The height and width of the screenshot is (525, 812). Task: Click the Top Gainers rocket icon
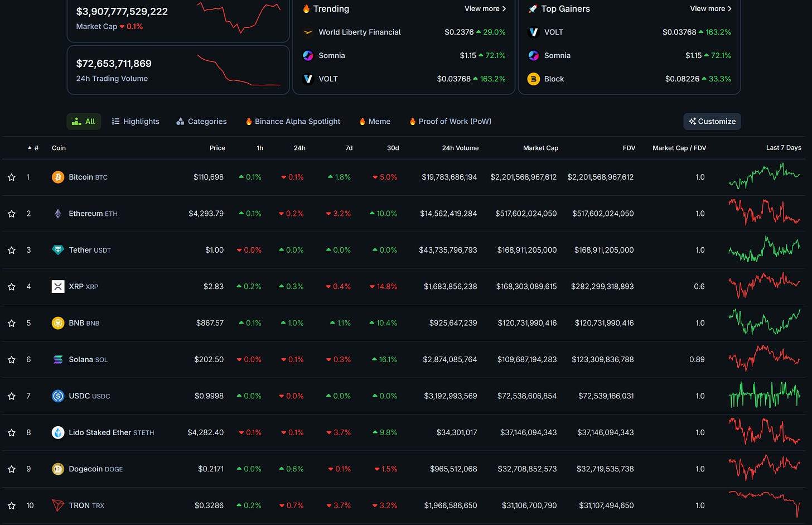pyautogui.click(x=533, y=9)
